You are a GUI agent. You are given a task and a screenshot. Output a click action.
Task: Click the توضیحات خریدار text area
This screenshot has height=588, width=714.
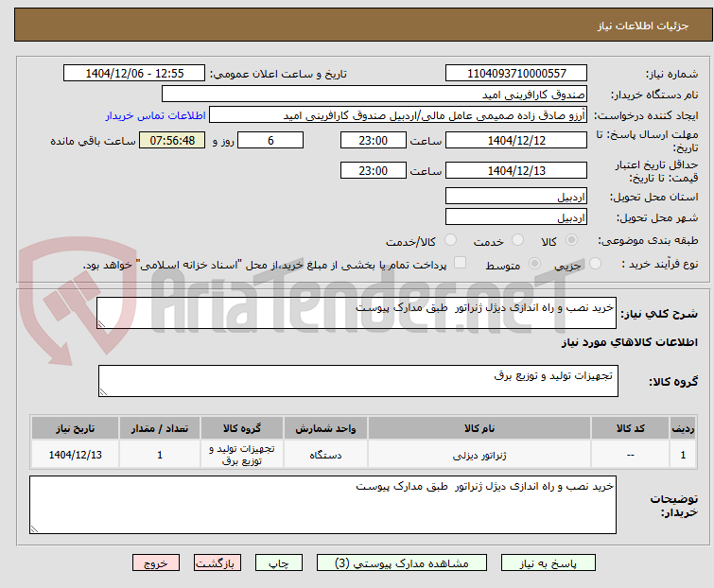coord(322,505)
